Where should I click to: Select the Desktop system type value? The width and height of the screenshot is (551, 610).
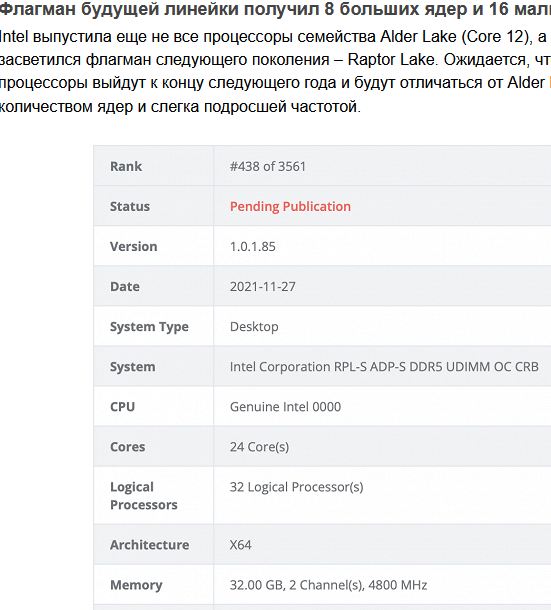(254, 327)
